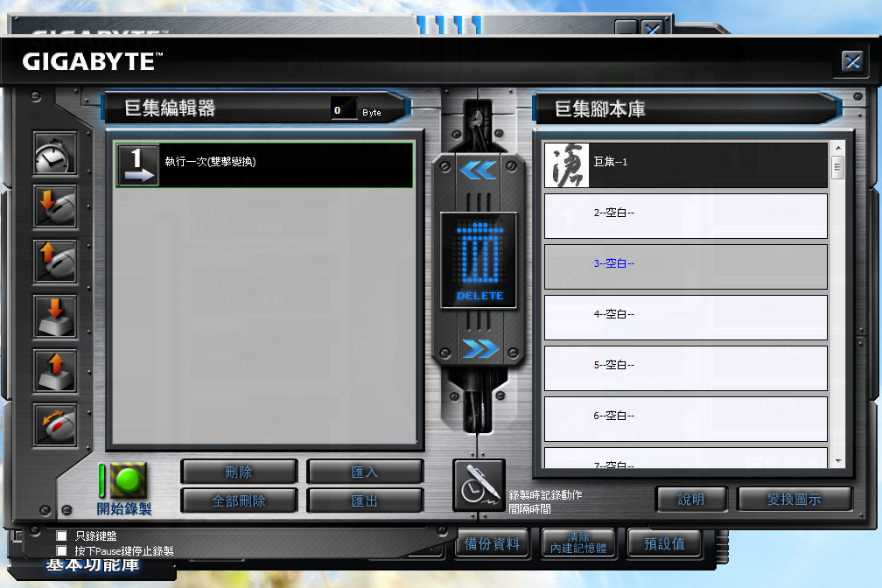Select the 5--空白-- macro slot
The width and height of the screenshot is (882, 588).
point(686,368)
